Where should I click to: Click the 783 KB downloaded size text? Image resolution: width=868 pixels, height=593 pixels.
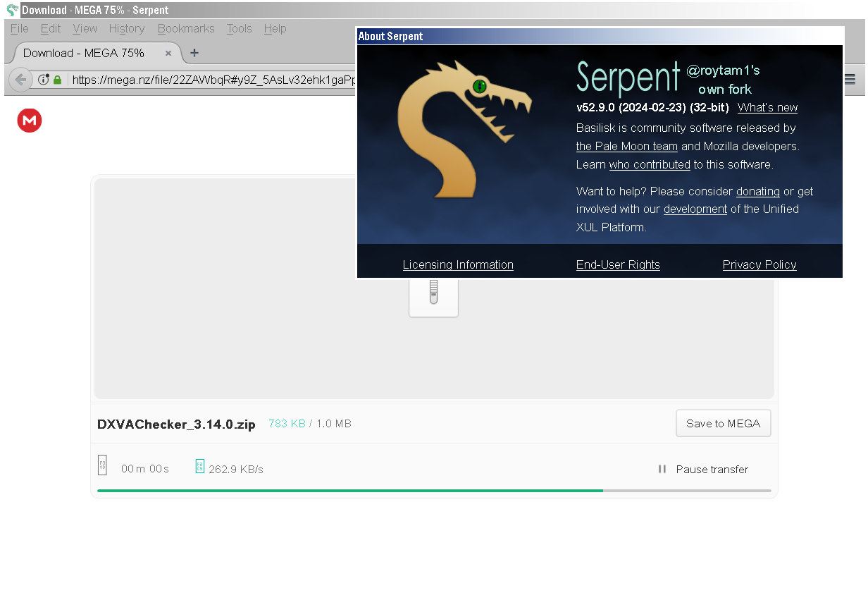point(287,424)
